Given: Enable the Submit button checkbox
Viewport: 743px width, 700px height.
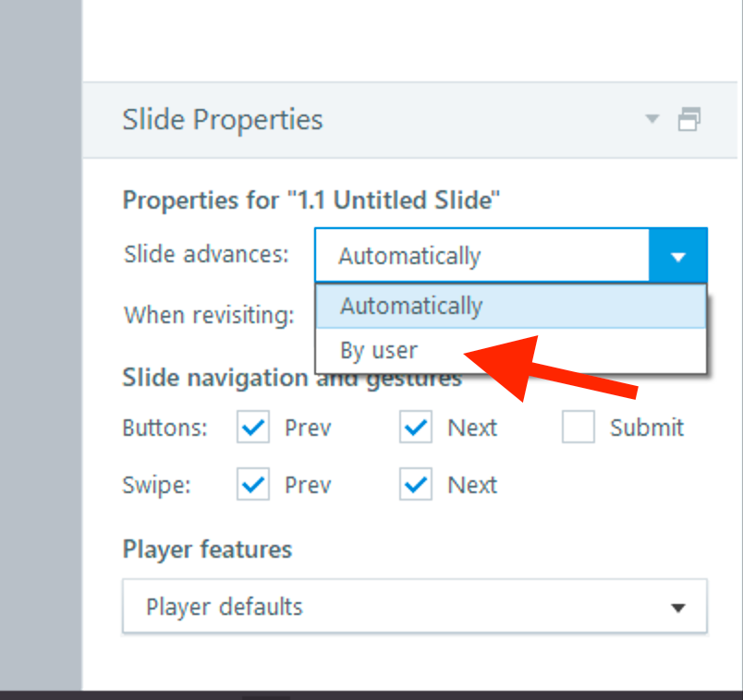Looking at the screenshot, I should (x=579, y=428).
